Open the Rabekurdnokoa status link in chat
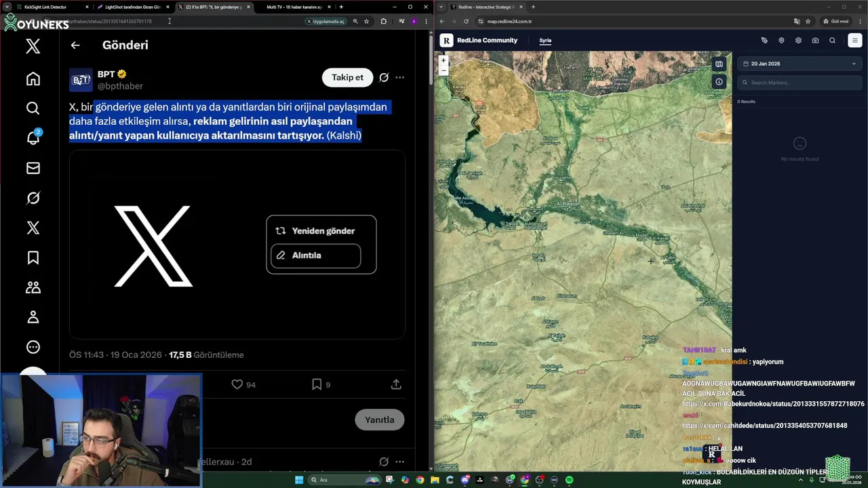This screenshot has width=868, height=488. point(773,404)
